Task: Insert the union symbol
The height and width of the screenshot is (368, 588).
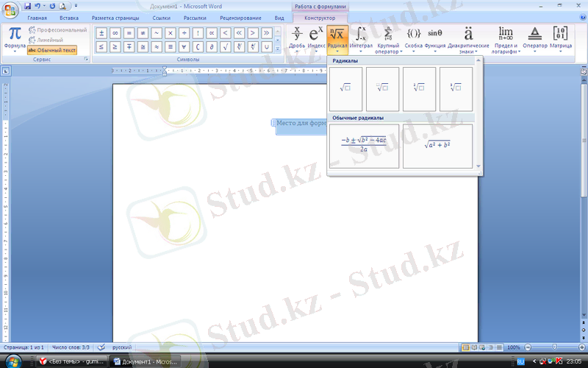Action: 267,47
